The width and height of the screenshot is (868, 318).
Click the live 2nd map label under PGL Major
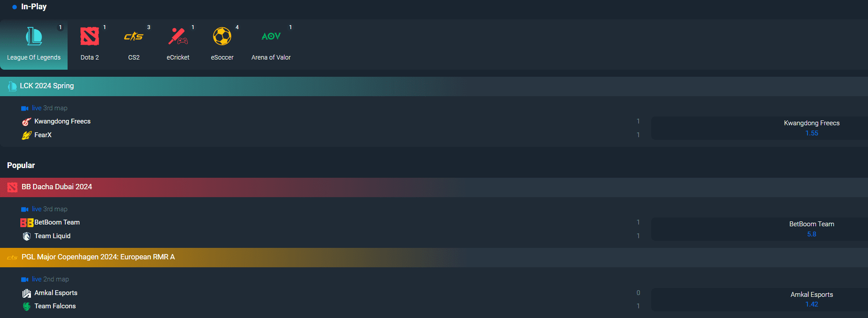pyautogui.click(x=50, y=279)
